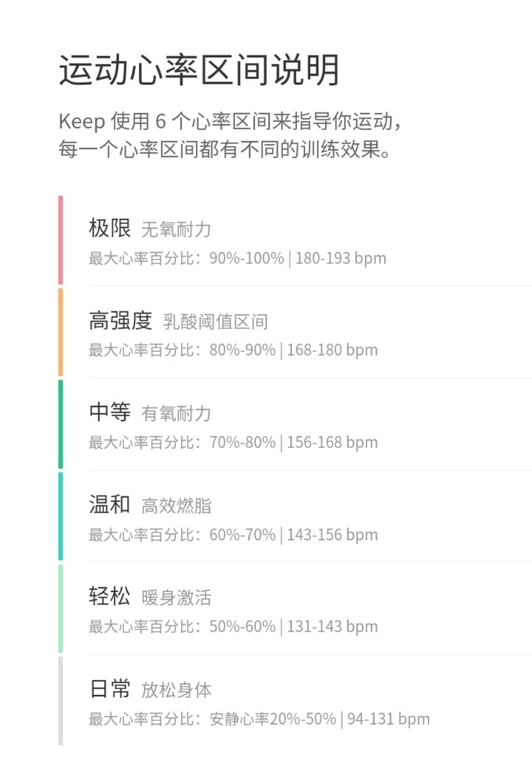
Task: Click the gray 日常 zone color bar
Action: pyautogui.click(x=61, y=700)
